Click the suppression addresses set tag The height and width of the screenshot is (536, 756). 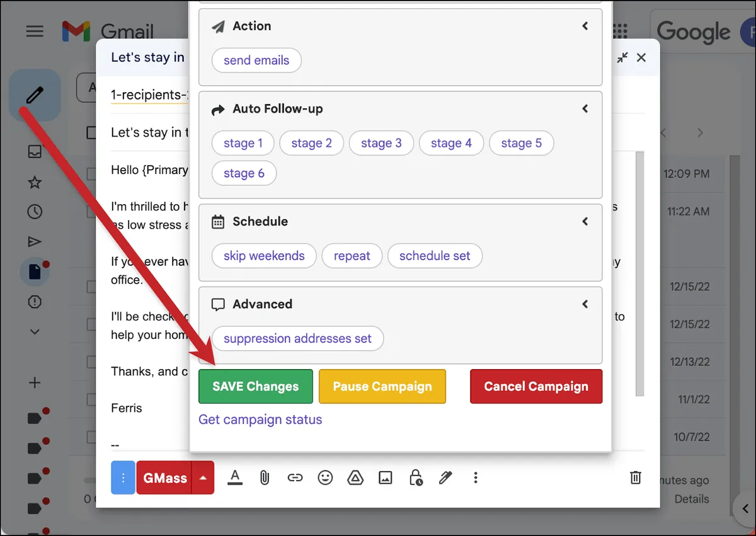297,338
